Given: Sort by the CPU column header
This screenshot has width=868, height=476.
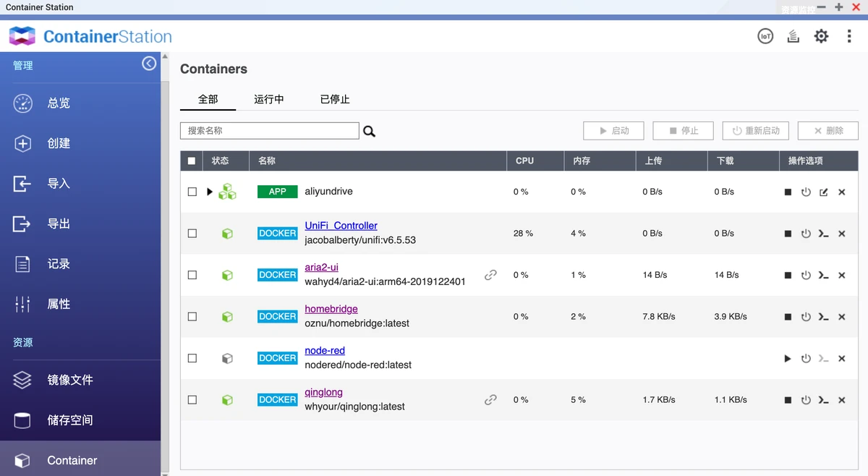Looking at the screenshot, I should point(535,161).
